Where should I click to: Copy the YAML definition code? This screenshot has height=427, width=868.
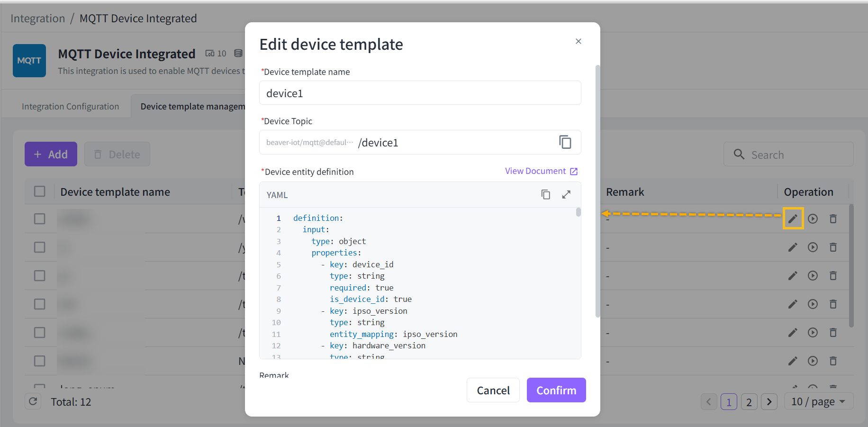click(545, 195)
